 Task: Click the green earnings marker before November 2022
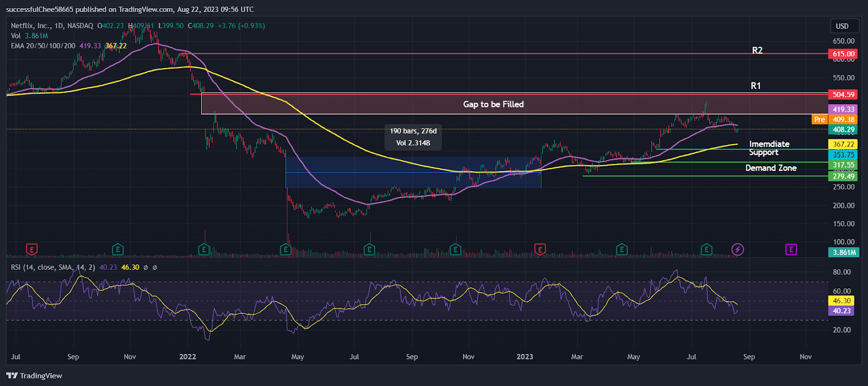click(456, 250)
